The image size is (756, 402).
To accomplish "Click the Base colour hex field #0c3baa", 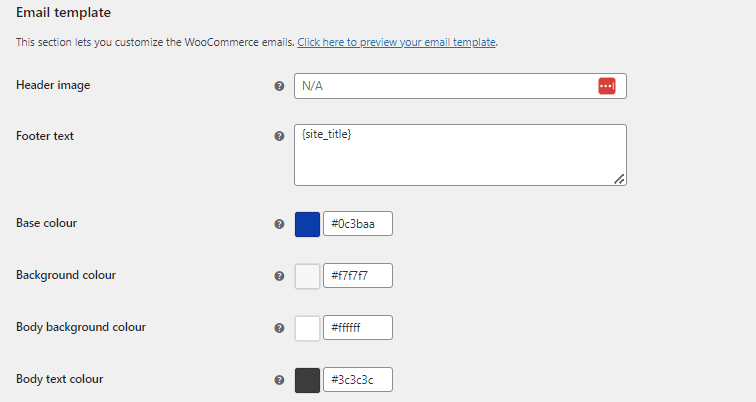I will pyautogui.click(x=358, y=224).
